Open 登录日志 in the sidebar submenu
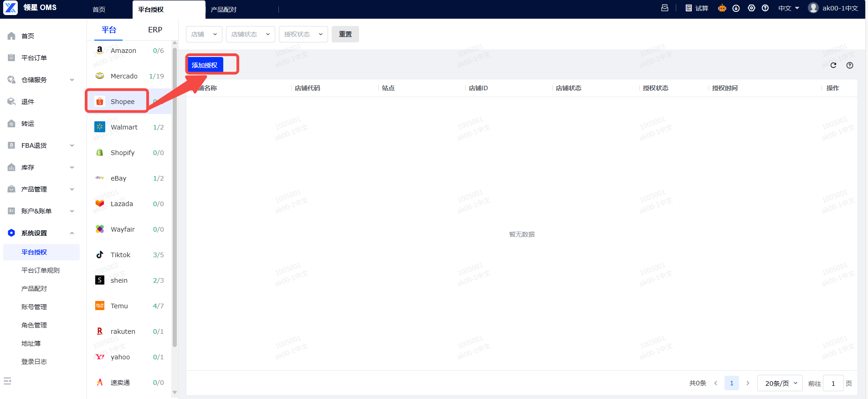The height and width of the screenshot is (399, 868). [x=34, y=362]
